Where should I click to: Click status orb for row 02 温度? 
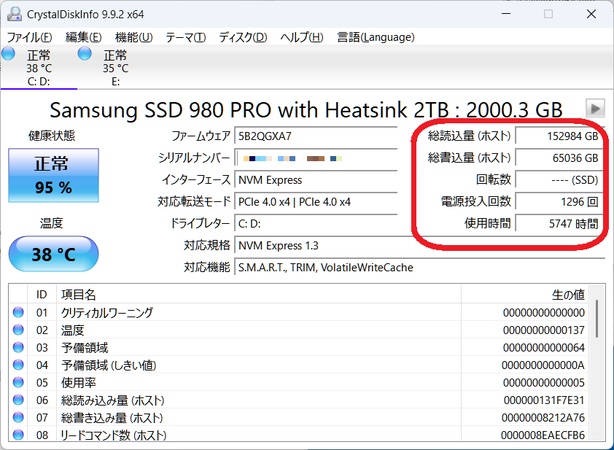[x=18, y=330]
